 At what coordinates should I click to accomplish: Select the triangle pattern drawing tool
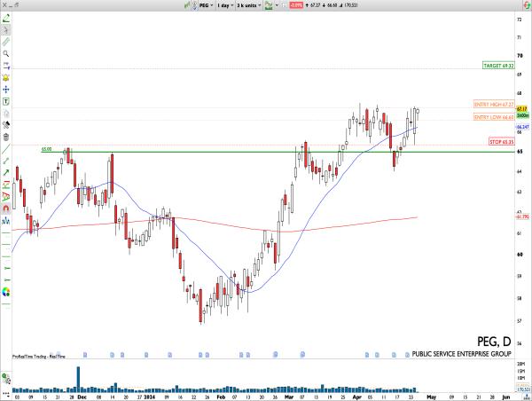6,197
